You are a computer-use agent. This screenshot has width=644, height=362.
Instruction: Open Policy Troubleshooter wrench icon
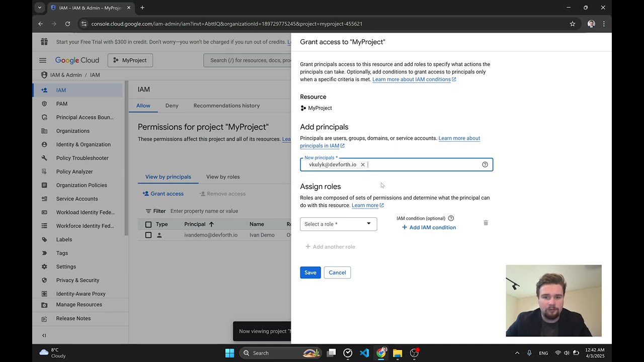tap(44, 158)
